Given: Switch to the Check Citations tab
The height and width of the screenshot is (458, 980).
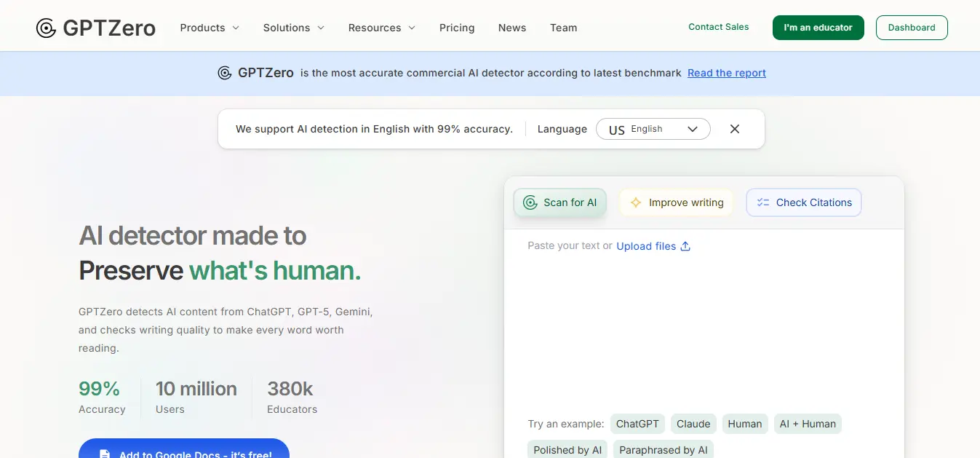Looking at the screenshot, I should point(804,202).
